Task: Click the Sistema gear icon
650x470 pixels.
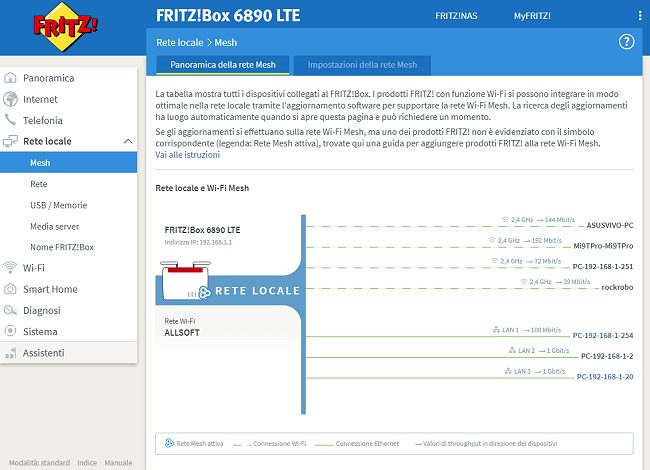Action: 10,331
